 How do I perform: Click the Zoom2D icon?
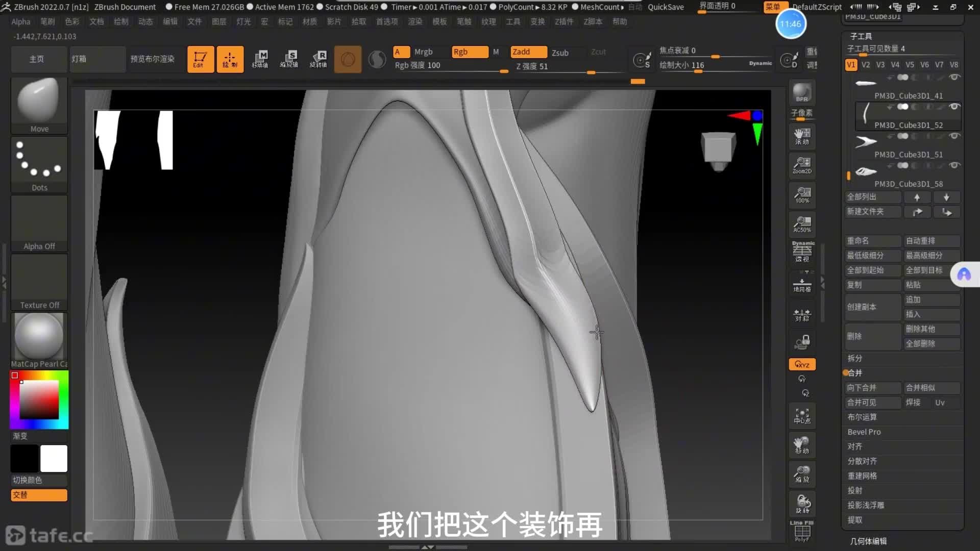[802, 165]
